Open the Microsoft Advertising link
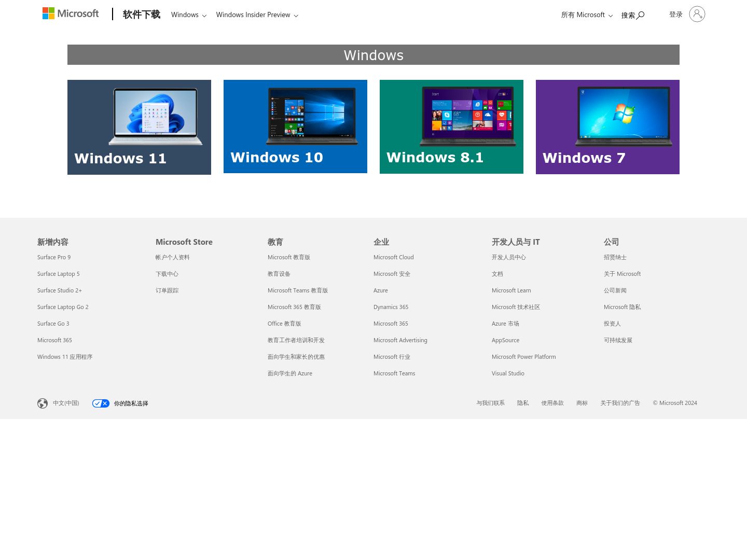Viewport: 747px width, 560px height. (x=400, y=340)
